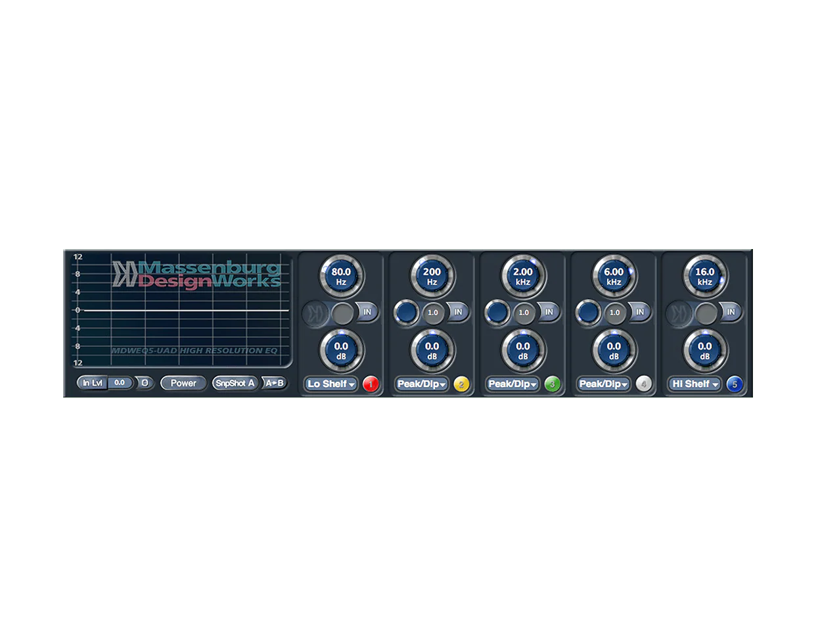Open the Lo Shelf filter type dropdown
Viewport: 820px width, 644px height.
coord(331,384)
